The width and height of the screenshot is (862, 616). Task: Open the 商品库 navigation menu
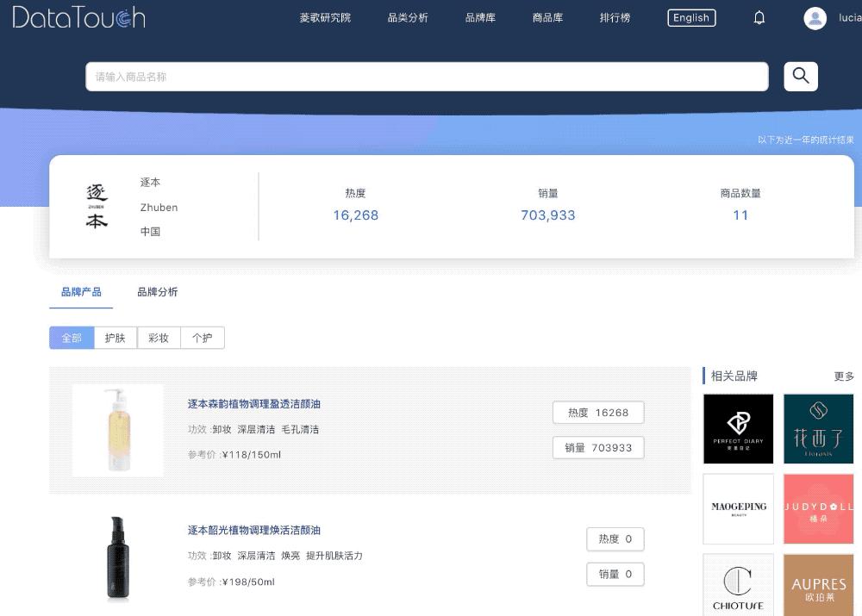[x=547, y=16]
